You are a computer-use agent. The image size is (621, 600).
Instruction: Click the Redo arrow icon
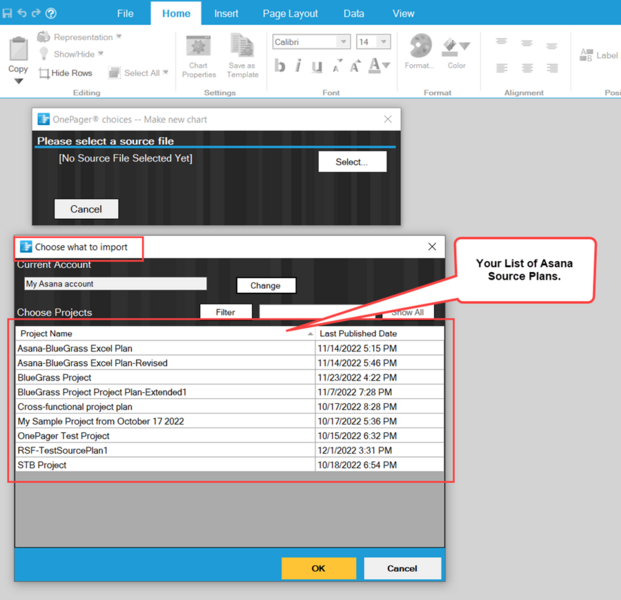(36, 13)
